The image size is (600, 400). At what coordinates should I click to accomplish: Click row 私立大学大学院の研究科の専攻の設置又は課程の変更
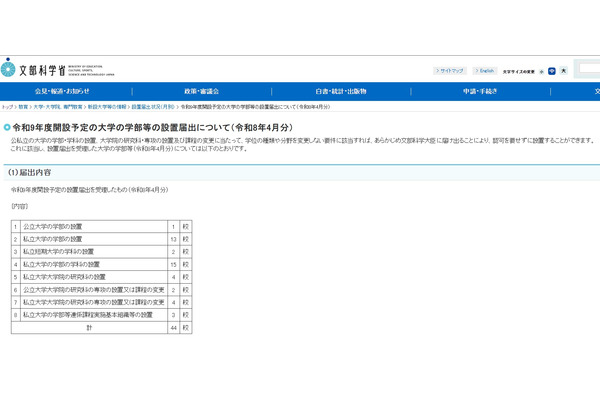pos(101,302)
